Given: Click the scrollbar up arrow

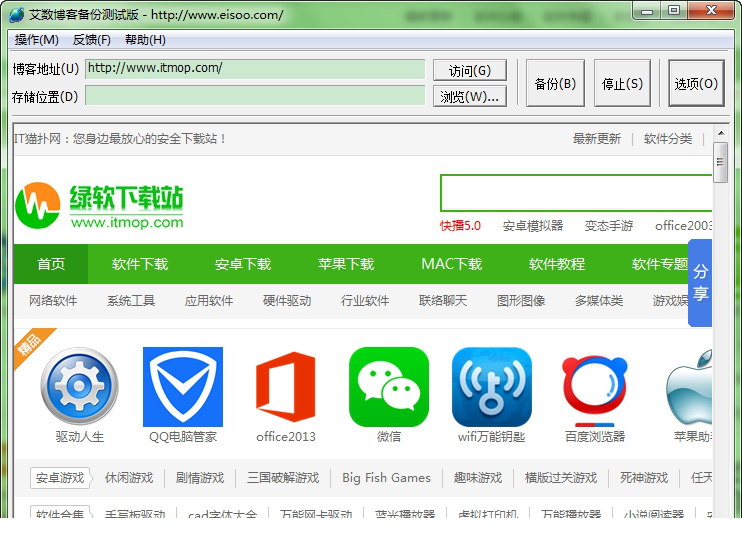Looking at the screenshot, I should tap(720, 133).
